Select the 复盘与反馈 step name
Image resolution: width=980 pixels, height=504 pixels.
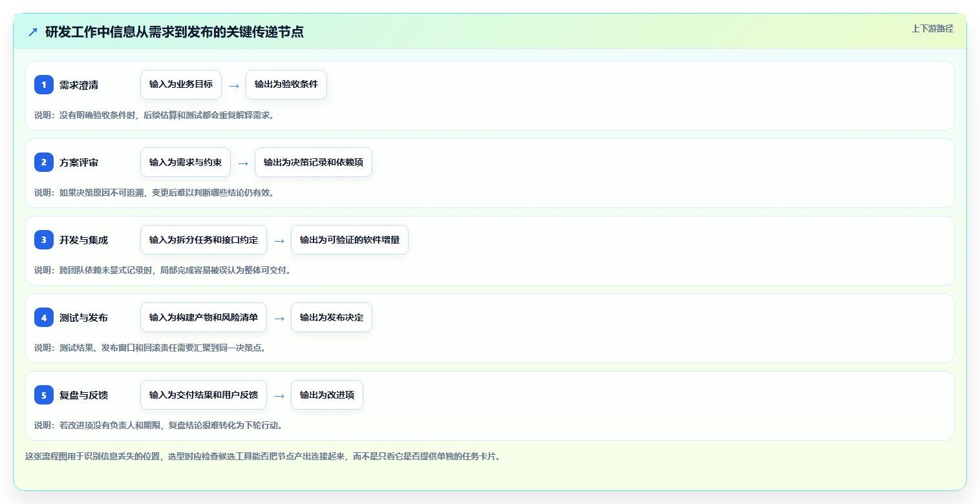click(84, 395)
